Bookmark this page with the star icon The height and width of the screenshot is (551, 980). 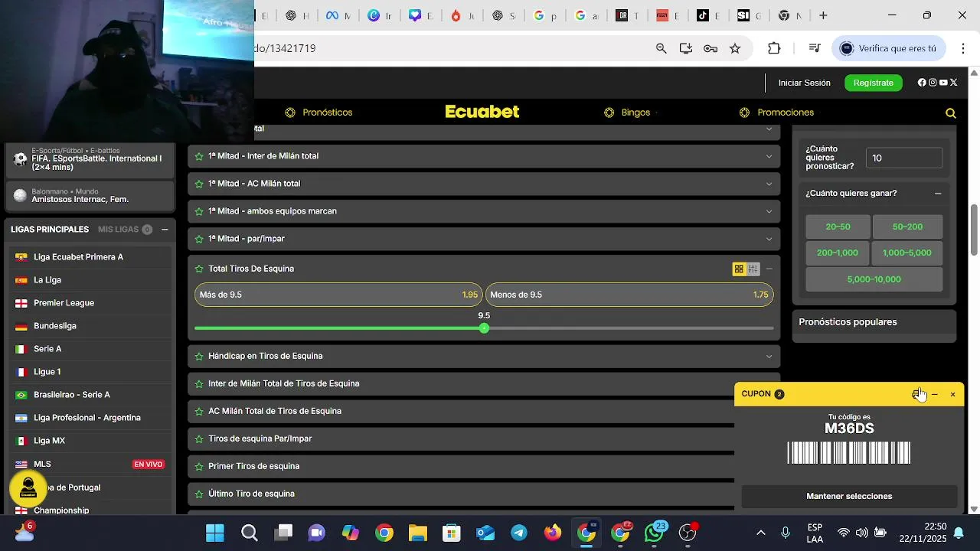(735, 48)
